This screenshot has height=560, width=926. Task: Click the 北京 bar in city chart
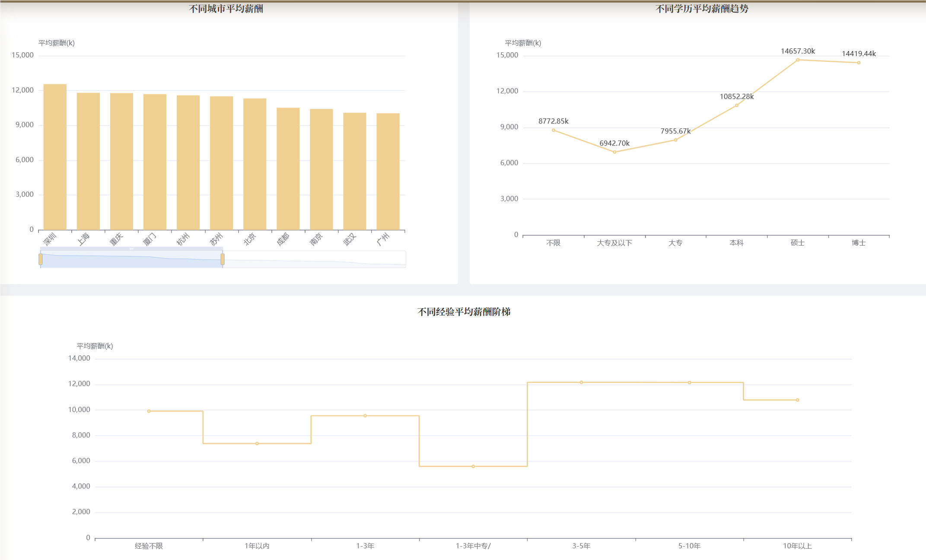pyautogui.click(x=255, y=164)
